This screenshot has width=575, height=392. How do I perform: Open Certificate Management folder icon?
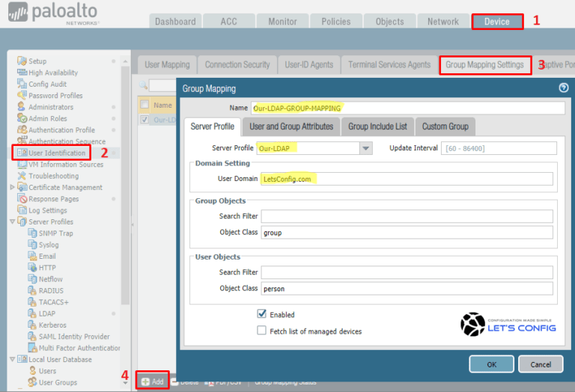[22, 187]
